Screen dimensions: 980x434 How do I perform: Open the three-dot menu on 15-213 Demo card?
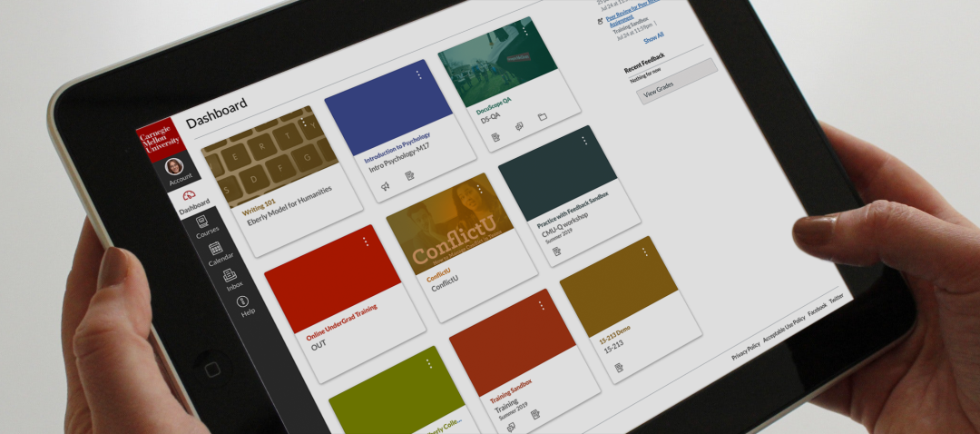point(645,252)
